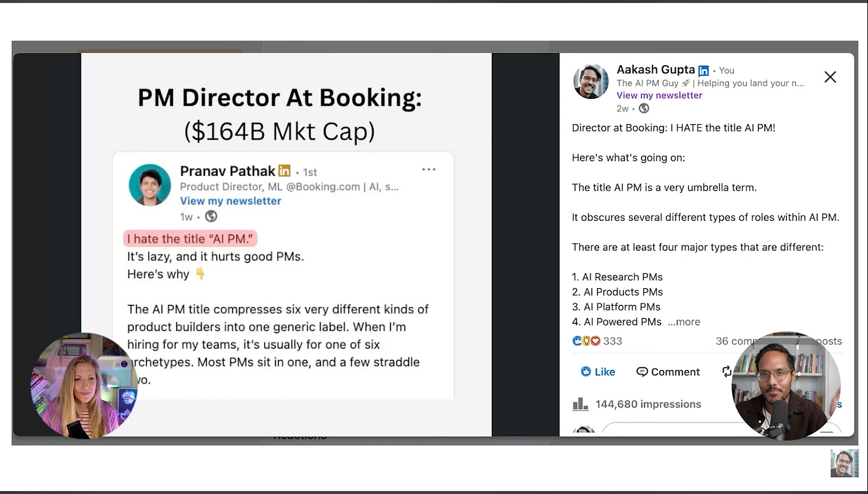Click Director at Booking: I HATE the title line
The width and height of the screenshot is (868, 494).
pos(674,128)
